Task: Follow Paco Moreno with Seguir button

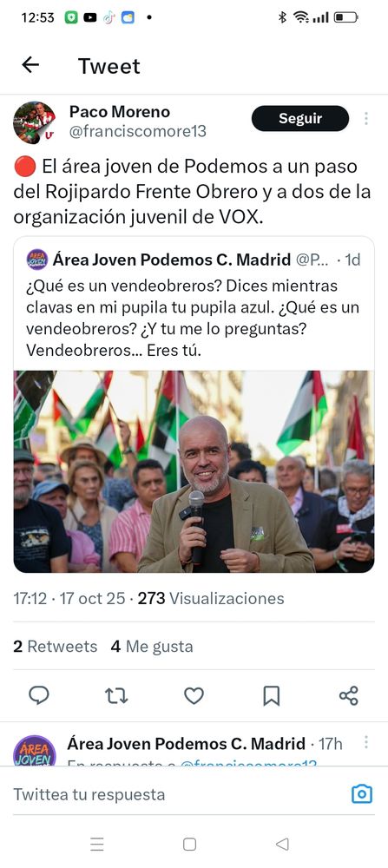Action: click(300, 118)
